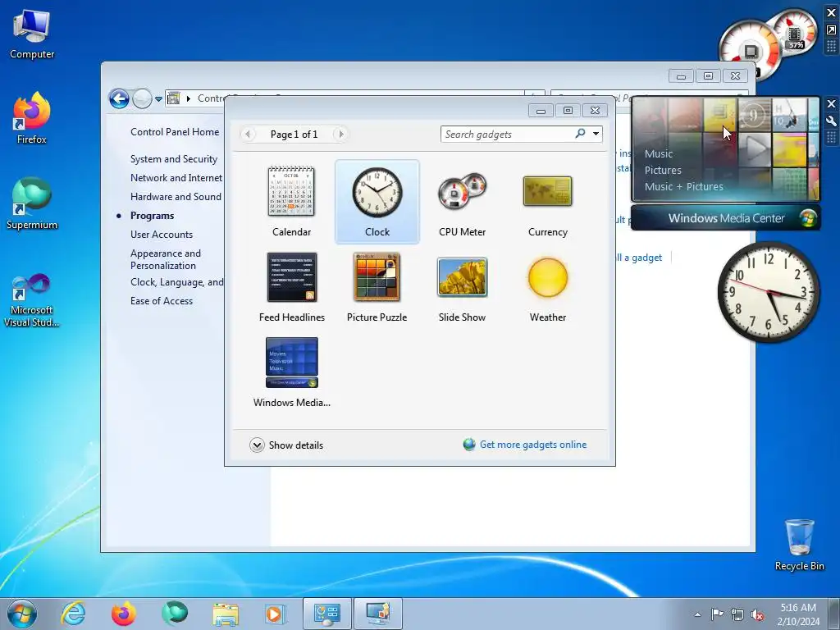Open Media Center gadget options wrench
Image resolution: width=840 pixels, height=630 pixels.
(832, 121)
